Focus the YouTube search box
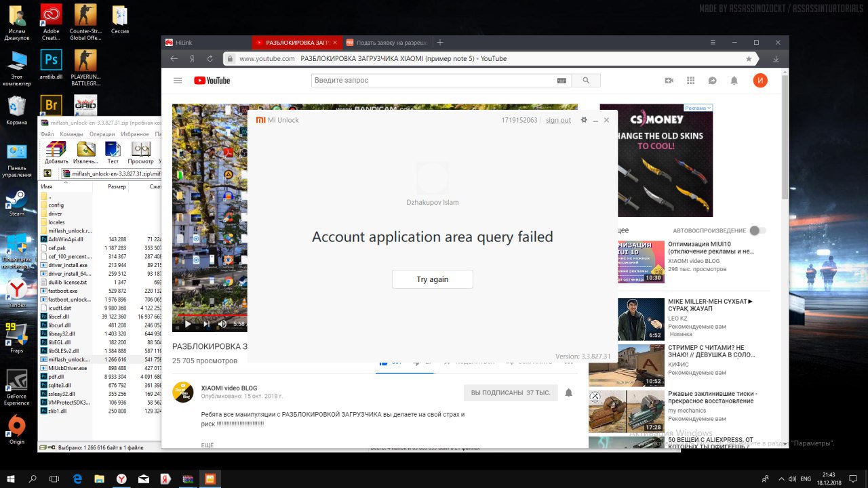 point(434,81)
